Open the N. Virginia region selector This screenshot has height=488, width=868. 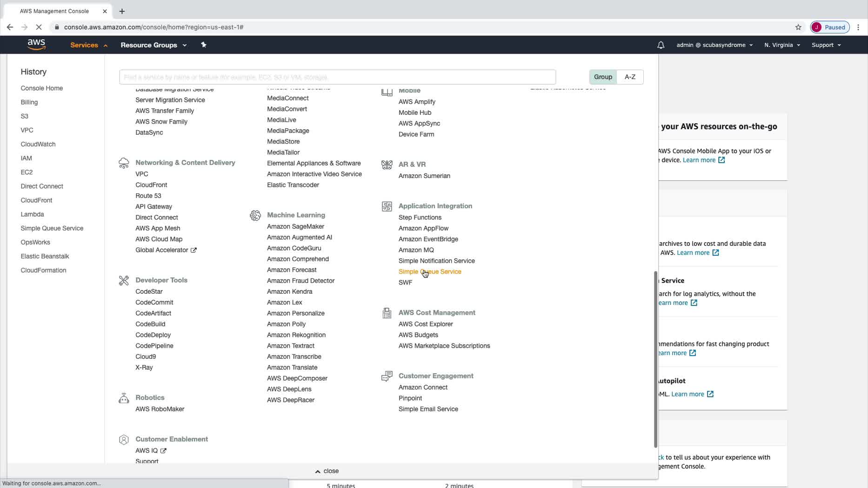(x=782, y=45)
